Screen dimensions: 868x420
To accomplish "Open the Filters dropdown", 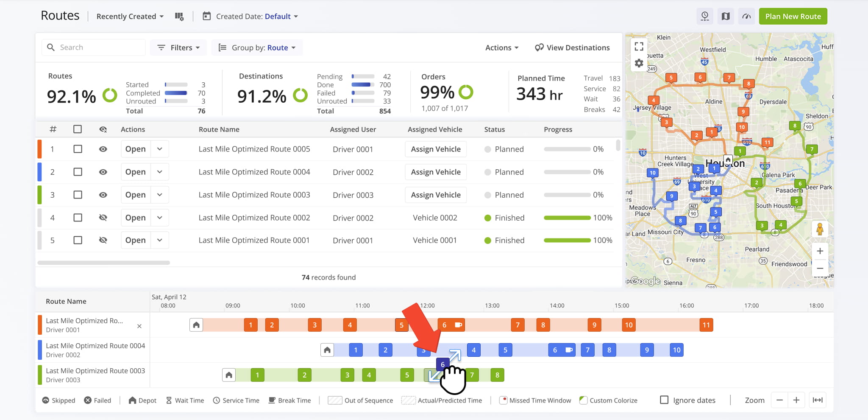I will [x=178, y=48].
